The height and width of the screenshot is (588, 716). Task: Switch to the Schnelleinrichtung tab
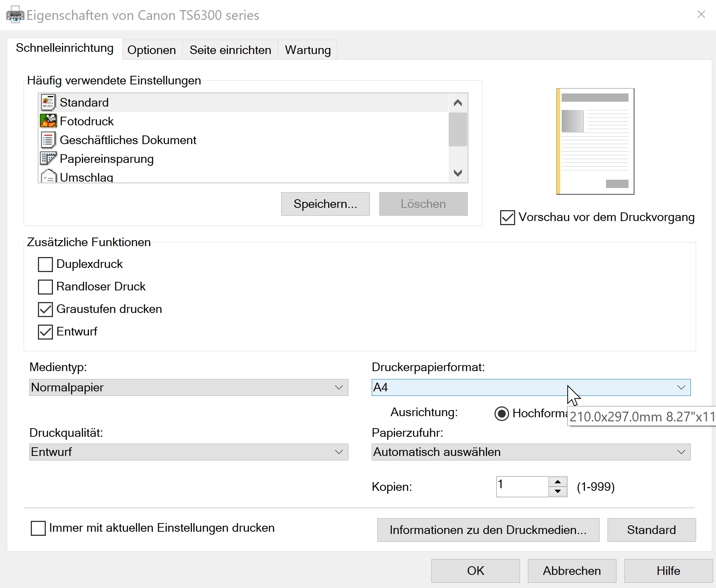click(65, 48)
